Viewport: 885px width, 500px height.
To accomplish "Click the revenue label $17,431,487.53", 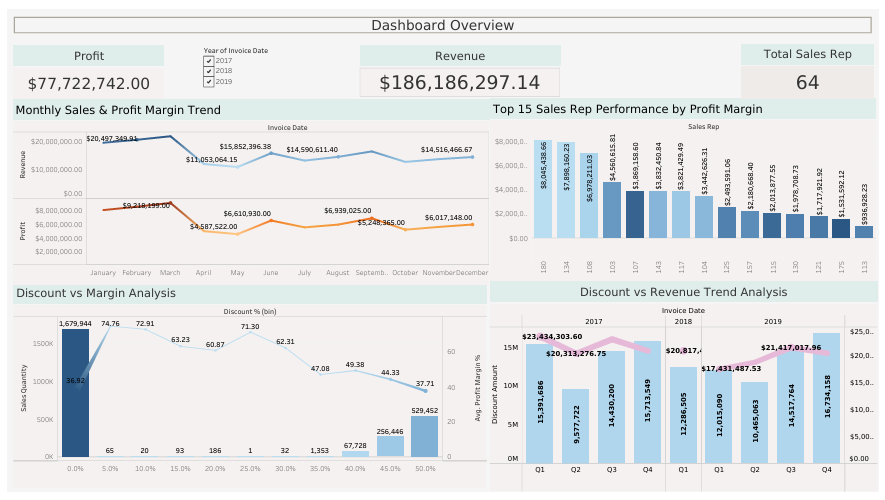I will tap(731, 369).
